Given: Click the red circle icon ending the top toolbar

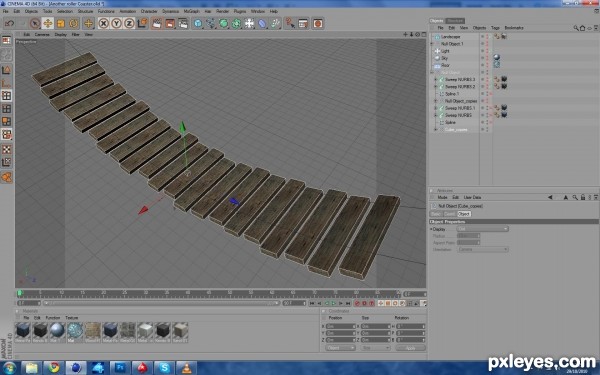Looking at the screenshot, I should click(318, 23).
